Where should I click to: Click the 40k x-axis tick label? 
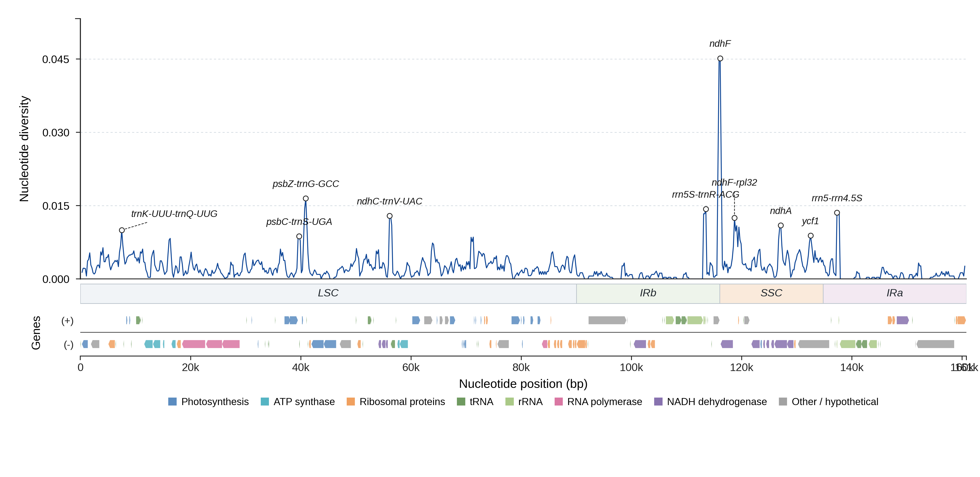tap(301, 367)
